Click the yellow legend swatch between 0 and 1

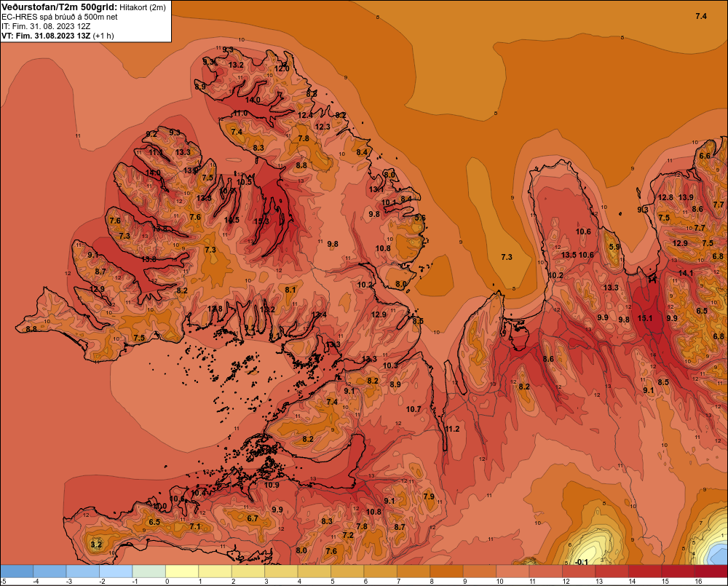pos(183,571)
